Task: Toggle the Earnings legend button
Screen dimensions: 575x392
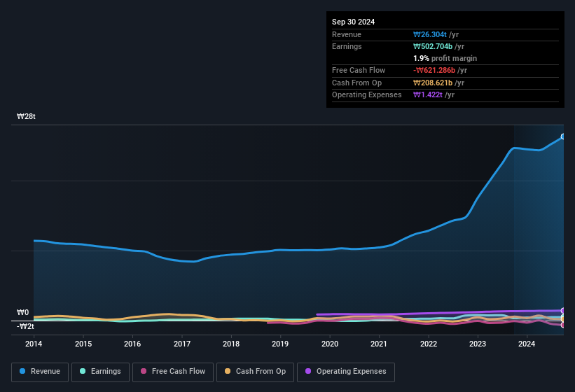Action: point(100,372)
